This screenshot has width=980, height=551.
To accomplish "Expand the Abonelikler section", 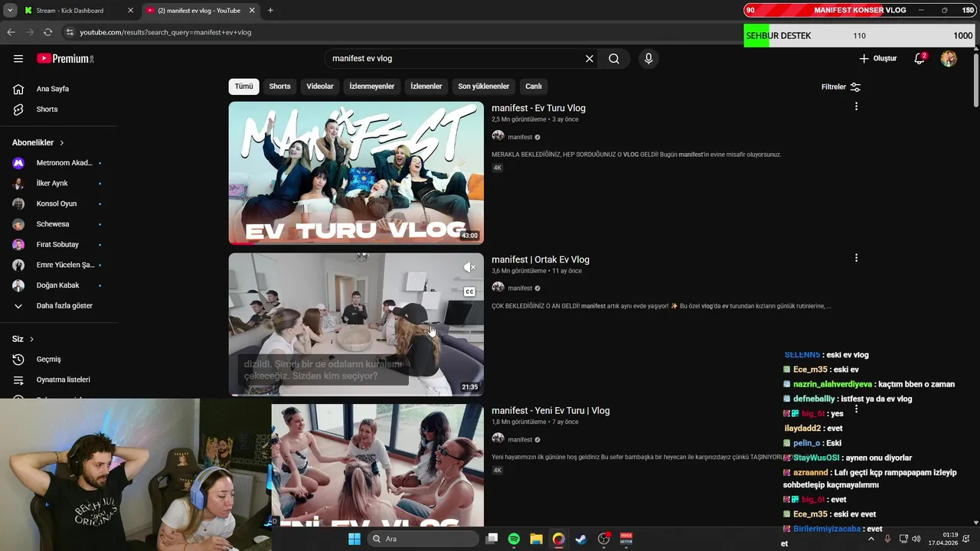I will tap(38, 142).
